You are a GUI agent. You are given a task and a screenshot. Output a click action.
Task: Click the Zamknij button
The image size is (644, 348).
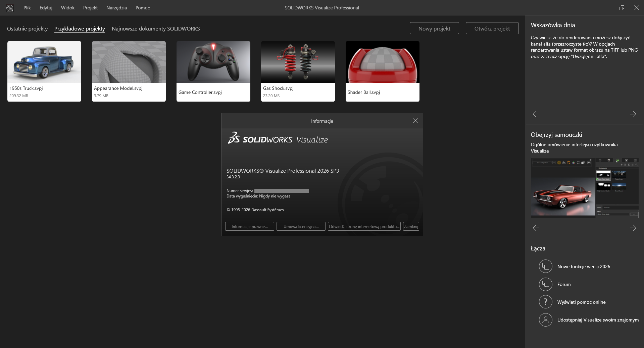pos(411,226)
